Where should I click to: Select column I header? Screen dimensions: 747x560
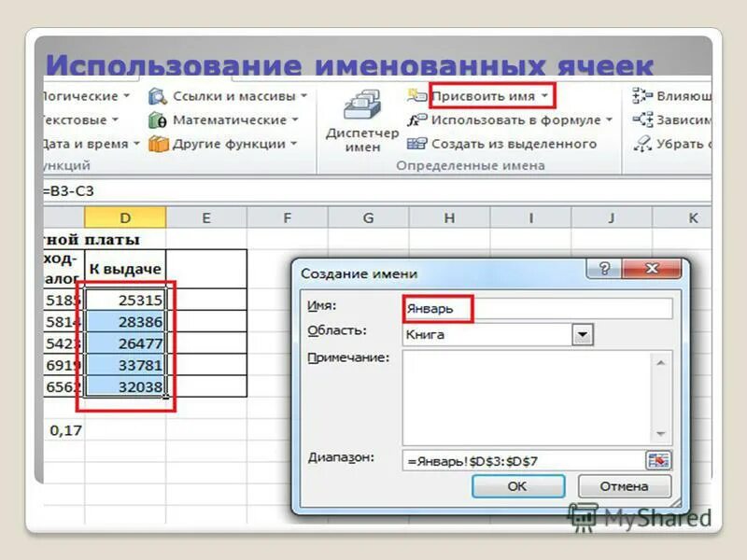click(530, 217)
